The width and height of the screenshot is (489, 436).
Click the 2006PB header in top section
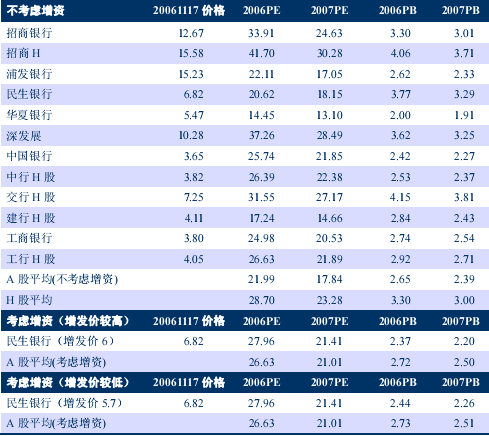[398, 11]
